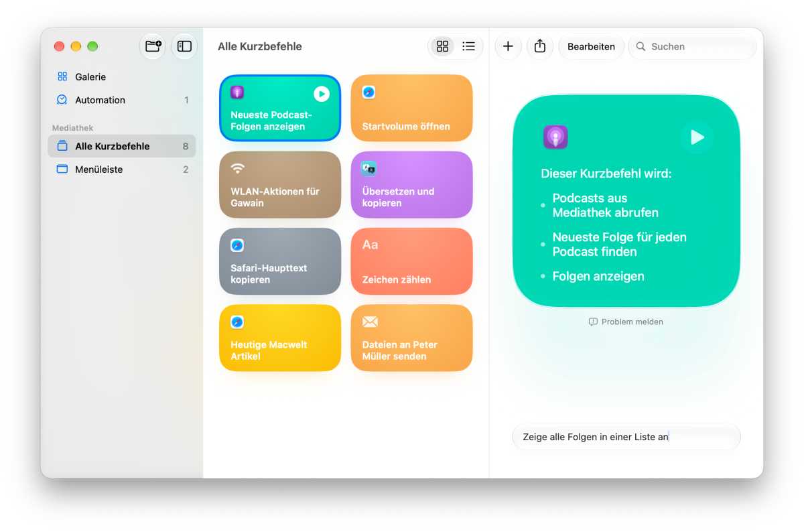This screenshot has width=804, height=532.
Task: Click the Automation clock icon
Action: [62, 100]
